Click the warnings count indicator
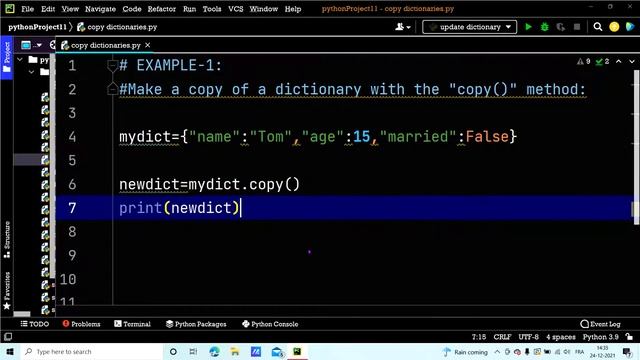 tap(584, 62)
